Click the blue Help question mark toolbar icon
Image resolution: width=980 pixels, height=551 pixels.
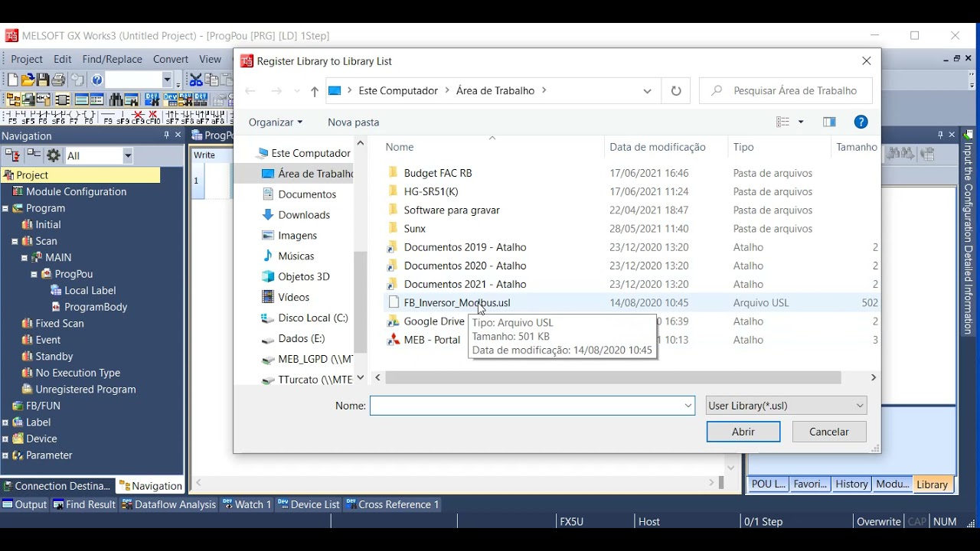[96, 80]
